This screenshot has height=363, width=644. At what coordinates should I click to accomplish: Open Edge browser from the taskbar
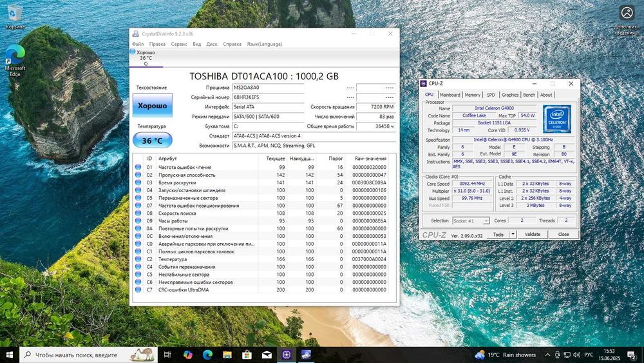pos(207,355)
